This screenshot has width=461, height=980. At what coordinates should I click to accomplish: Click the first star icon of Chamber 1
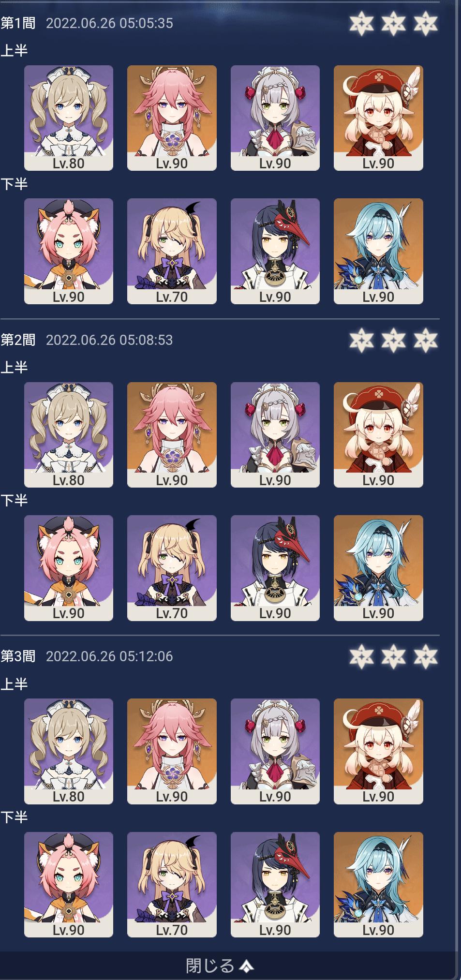pyautogui.click(x=361, y=23)
